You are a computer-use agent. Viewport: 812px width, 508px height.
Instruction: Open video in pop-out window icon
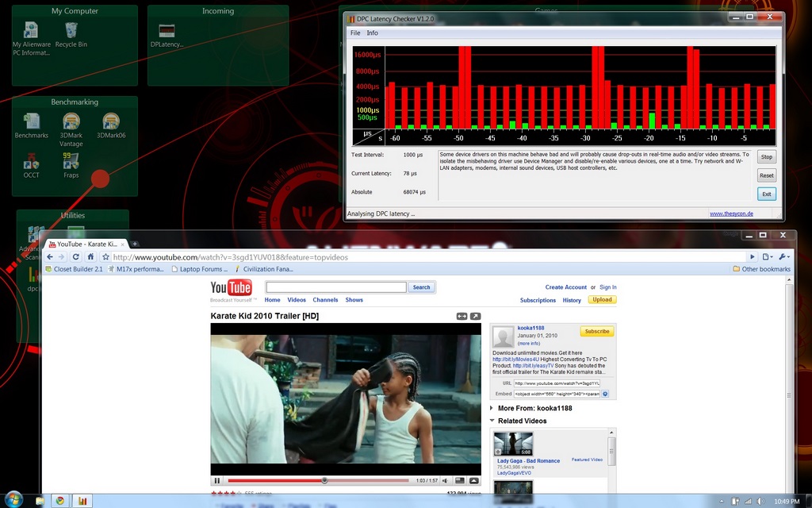pos(475,316)
